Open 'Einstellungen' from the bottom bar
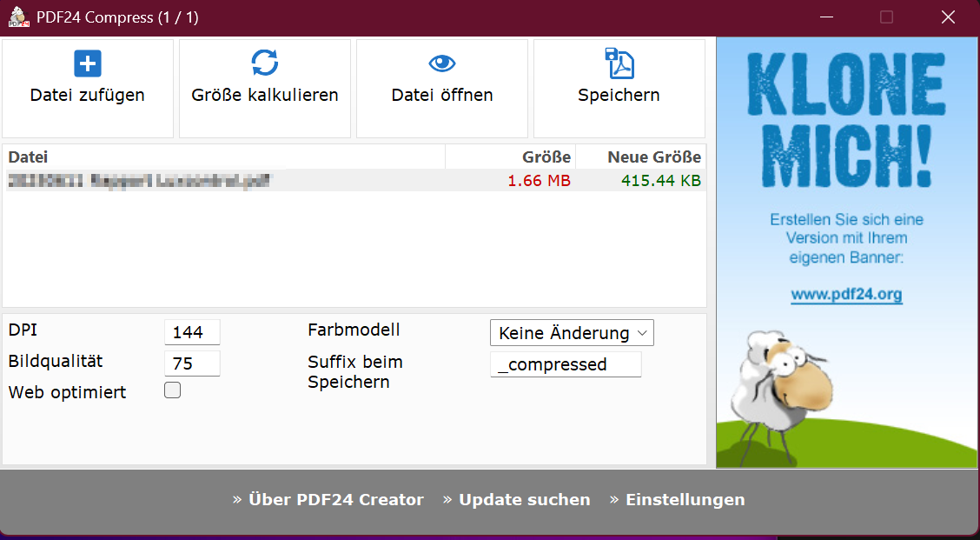This screenshot has width=980, height=540. tap(685, 499)
